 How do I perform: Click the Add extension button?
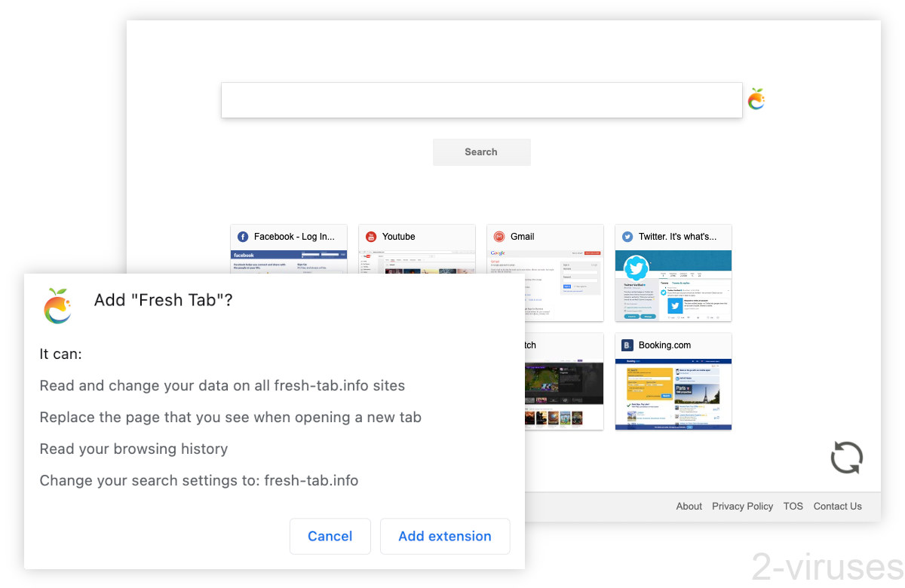(445, 536)
